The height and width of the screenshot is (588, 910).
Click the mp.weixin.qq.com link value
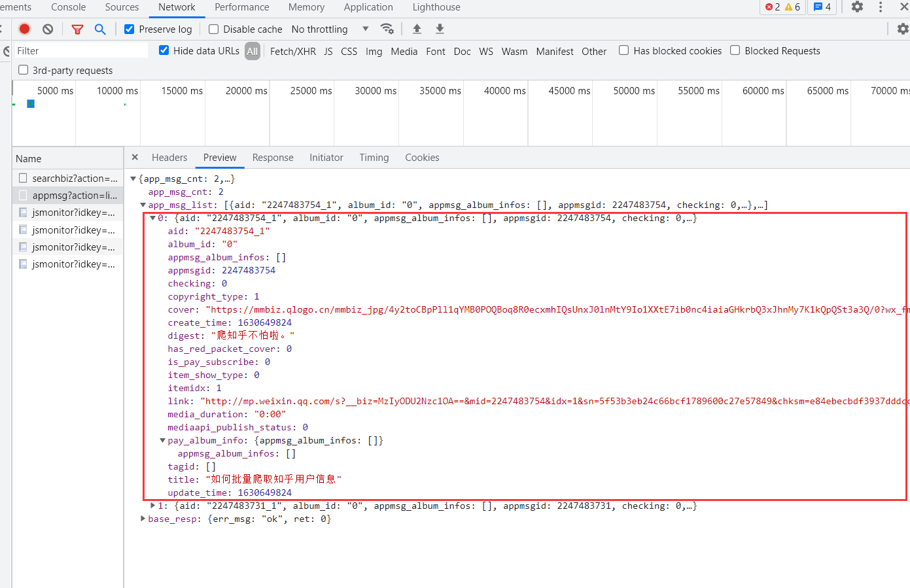pyautogui.click(x=555, y=401)
